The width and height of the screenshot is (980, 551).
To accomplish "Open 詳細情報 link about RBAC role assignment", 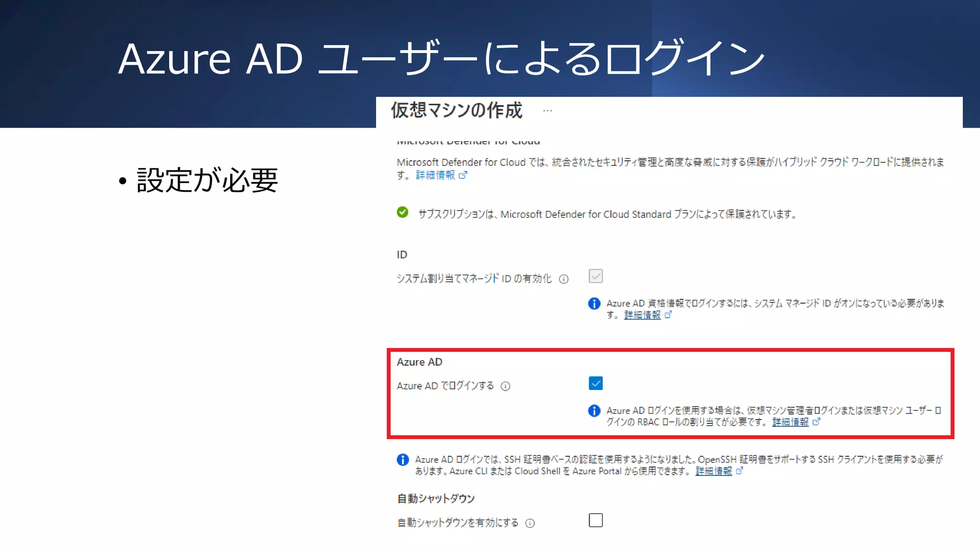I will (791, 422).
